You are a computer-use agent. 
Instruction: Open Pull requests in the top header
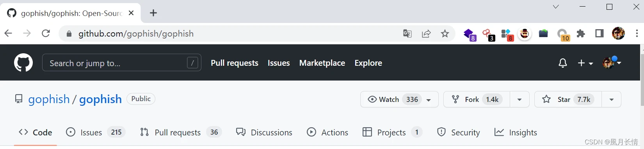click(235, 63)
